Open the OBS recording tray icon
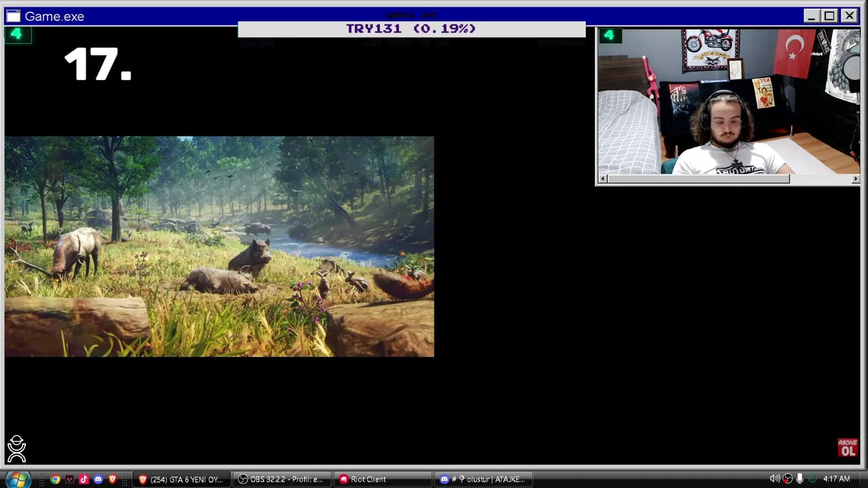The height and width of the screenshot is (488, 868). coord(787,479)
